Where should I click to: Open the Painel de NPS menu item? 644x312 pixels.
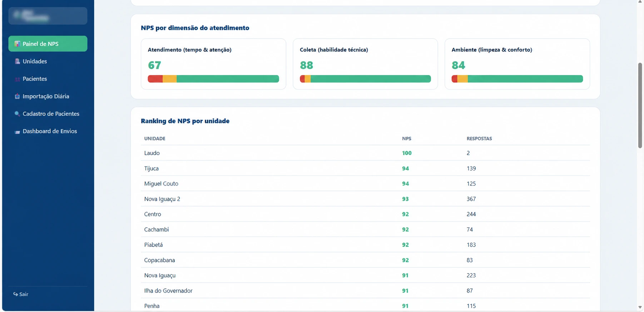coord(48,44)
